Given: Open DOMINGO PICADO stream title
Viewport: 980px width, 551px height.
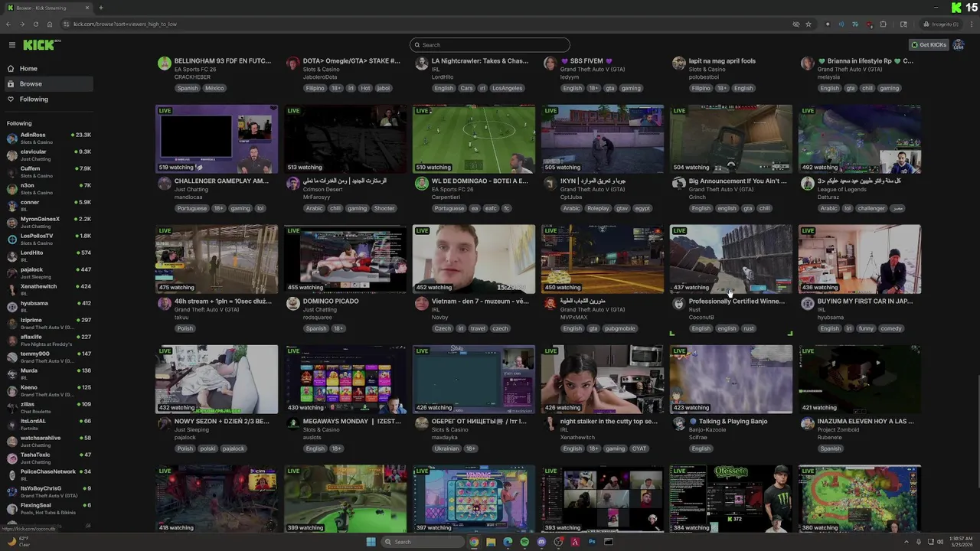Looking at the screenshot, I should tap(331, 302).
